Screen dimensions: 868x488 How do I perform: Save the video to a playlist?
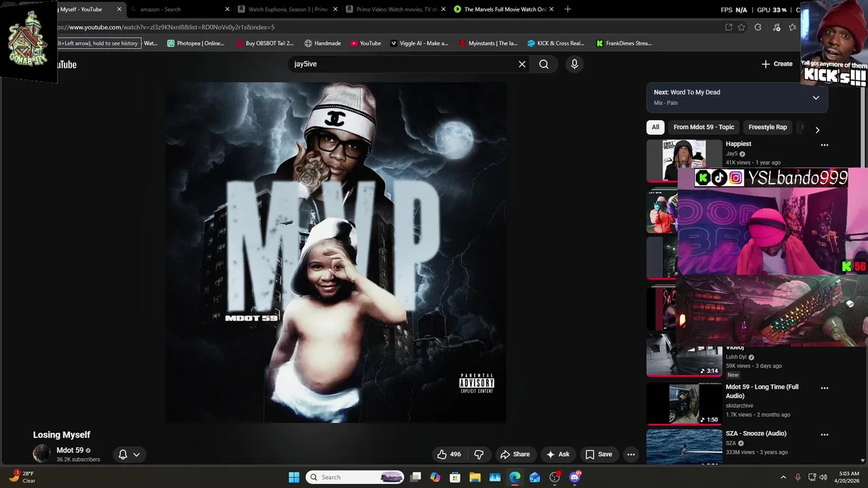click(x=599, y=454)
